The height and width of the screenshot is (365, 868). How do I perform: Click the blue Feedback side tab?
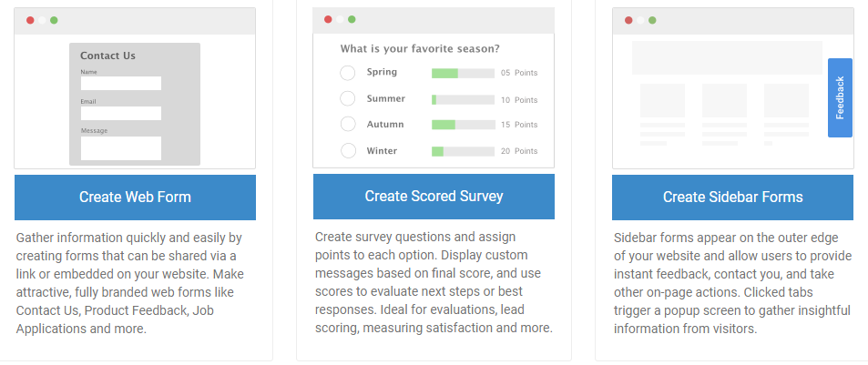pos(840,97)
